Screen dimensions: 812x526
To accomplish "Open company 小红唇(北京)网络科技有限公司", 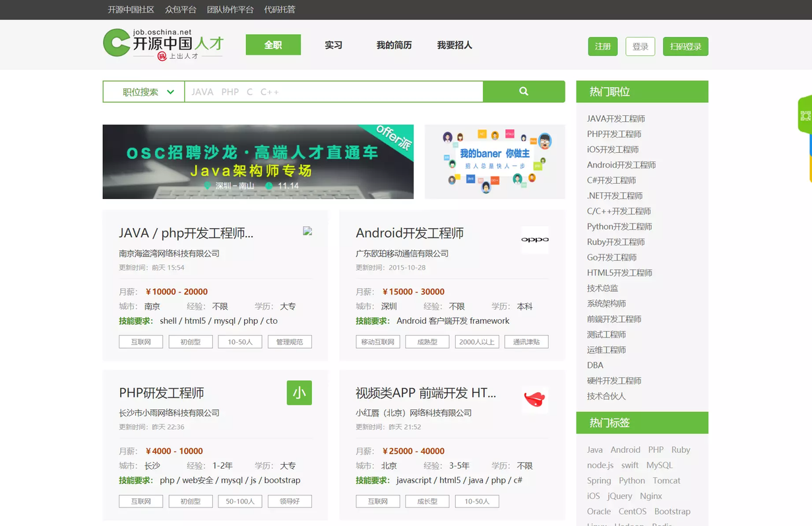I will pos(414,413).
